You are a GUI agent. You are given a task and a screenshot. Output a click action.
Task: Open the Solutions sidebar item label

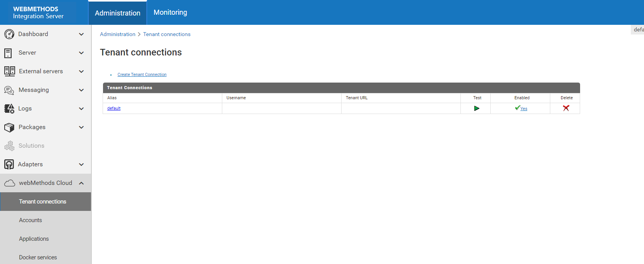(x=31, y=146)
